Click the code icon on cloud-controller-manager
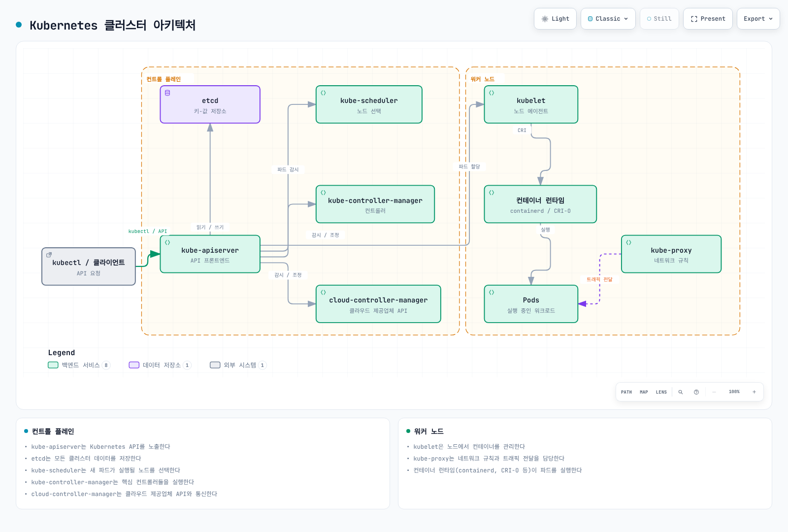788x532 pixels. tap(323, 292)
